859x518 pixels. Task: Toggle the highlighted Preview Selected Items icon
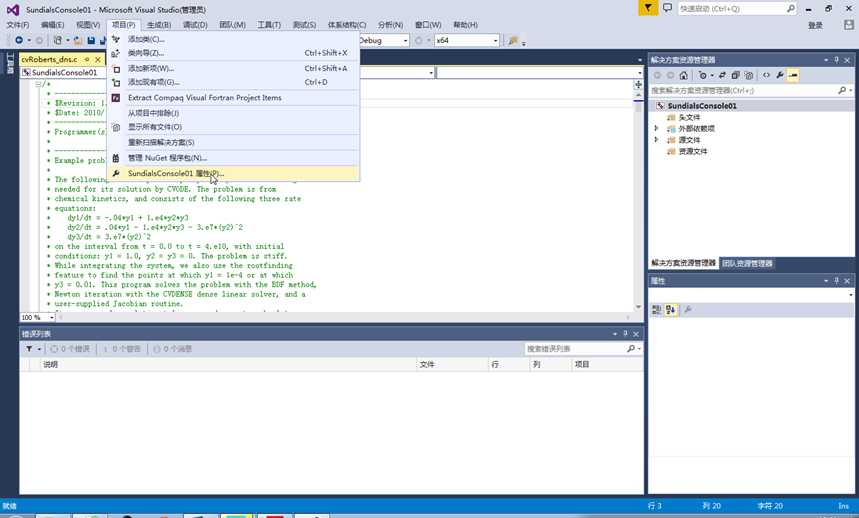[793, 76]
